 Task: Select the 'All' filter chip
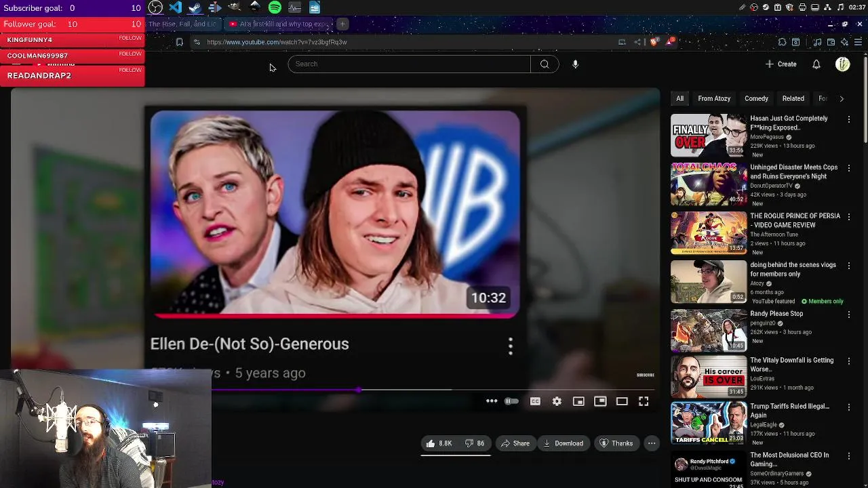(679, 99)
